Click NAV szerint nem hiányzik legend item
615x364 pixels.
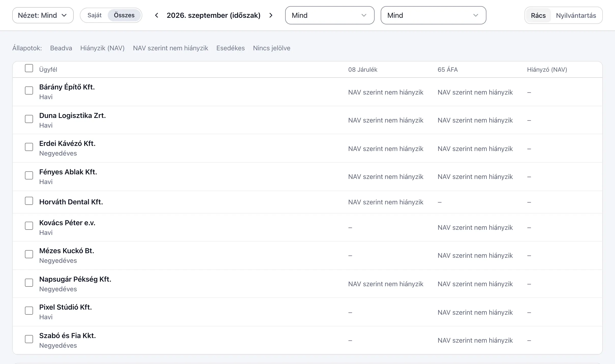[x=171, y=48]
